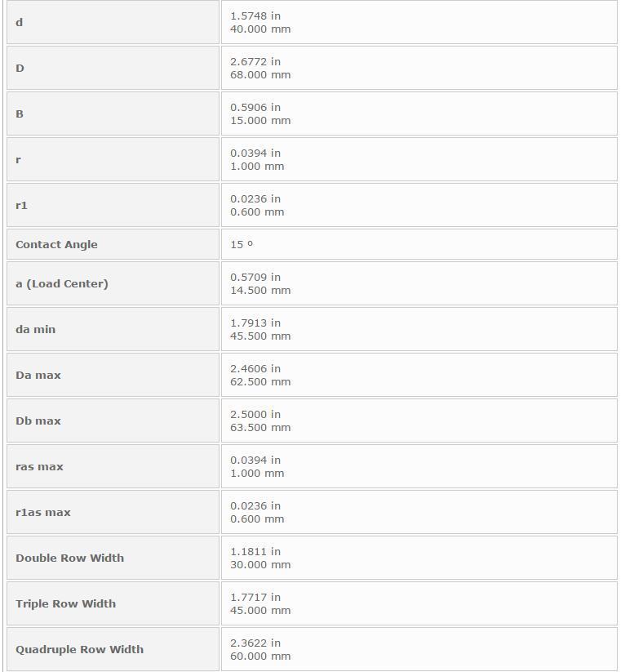
Task: Select the 'Double Row Width' label
Action: (69, 558)
